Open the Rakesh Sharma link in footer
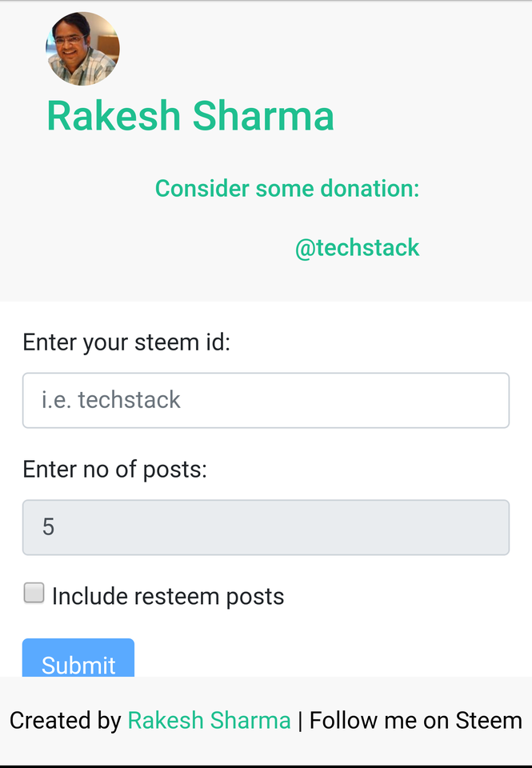Image resolution: width=532 pixels, height=768 pixels. (209, 721)
